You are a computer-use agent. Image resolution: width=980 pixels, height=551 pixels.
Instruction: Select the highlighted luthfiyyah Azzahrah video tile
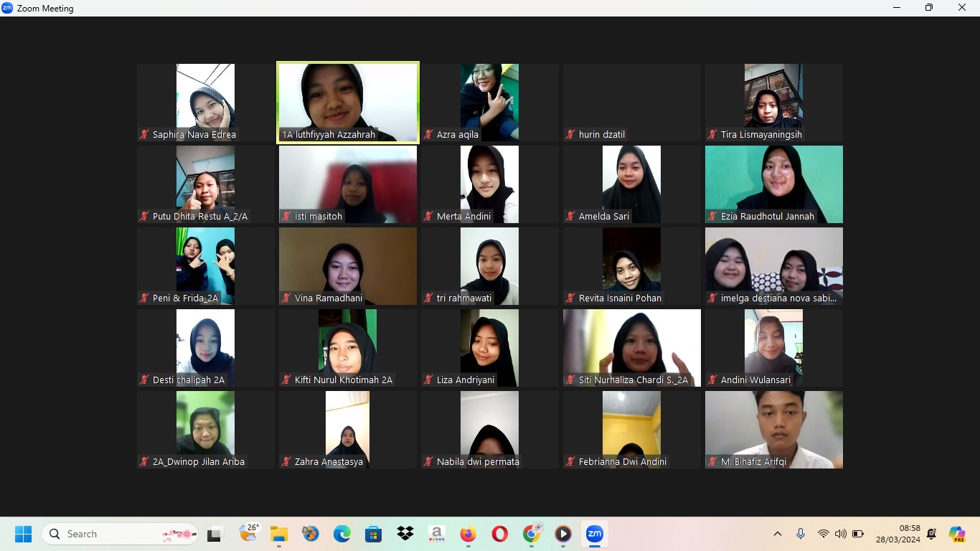348,102
